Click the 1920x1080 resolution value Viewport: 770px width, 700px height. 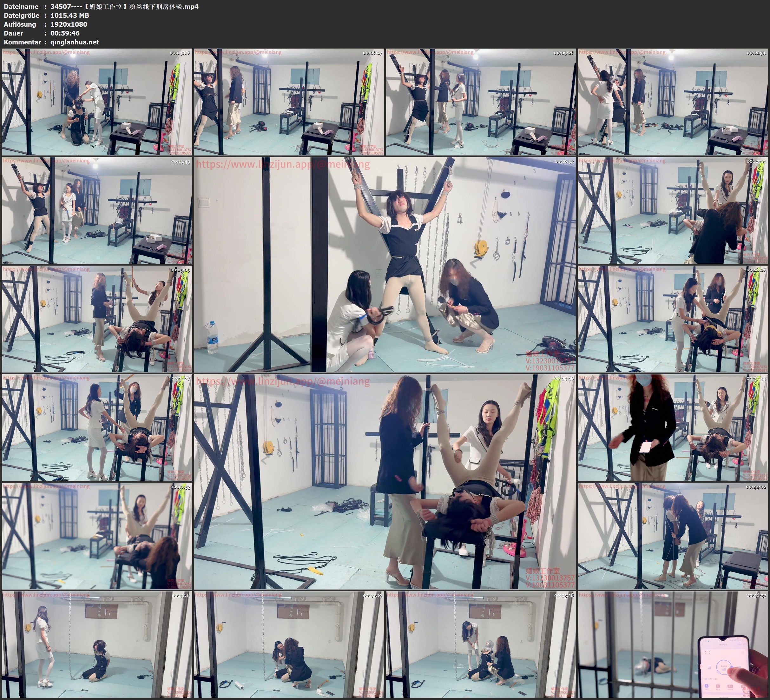69,24
